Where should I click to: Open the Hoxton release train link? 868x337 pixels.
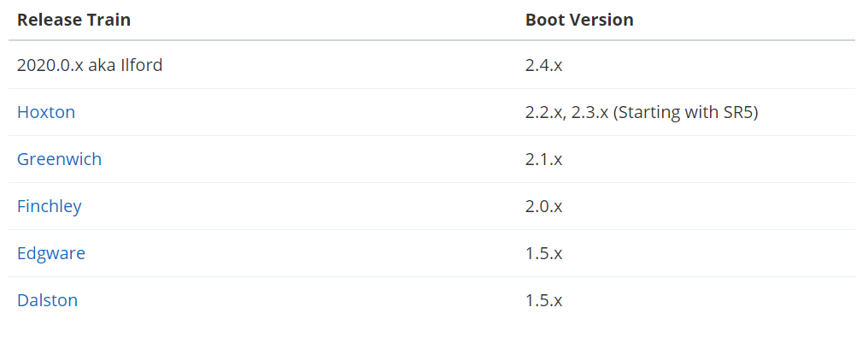46,112
